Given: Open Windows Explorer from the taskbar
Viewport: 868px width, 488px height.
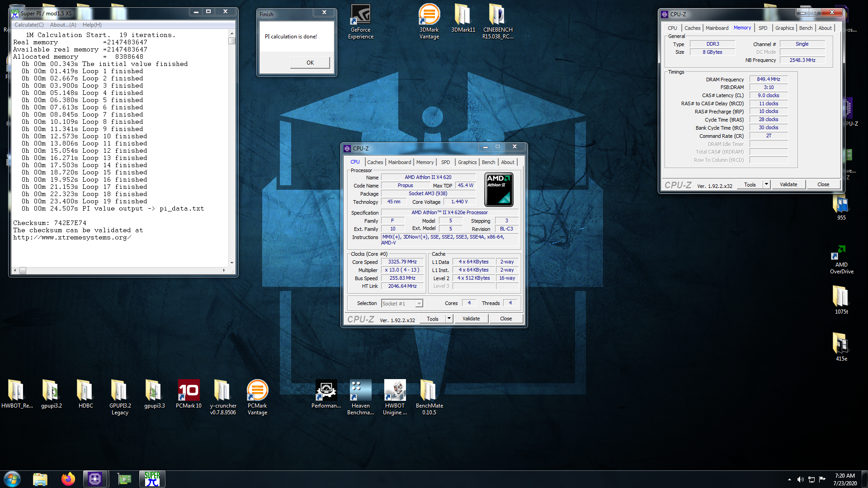Looking at the screenshot, I should click(x=40, y=479).
